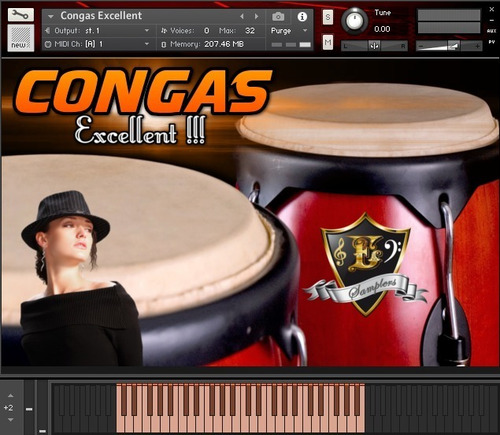The height and width of the screenshot is (435, 500).
Task: Open the Purge dropdown menu
Action: (289, 31)
